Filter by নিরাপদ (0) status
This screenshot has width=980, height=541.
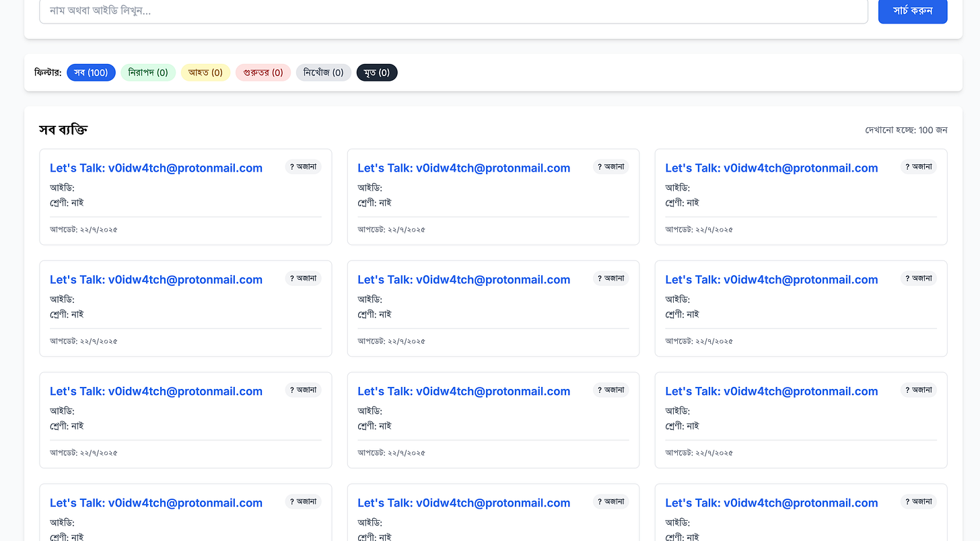[148, 73]
